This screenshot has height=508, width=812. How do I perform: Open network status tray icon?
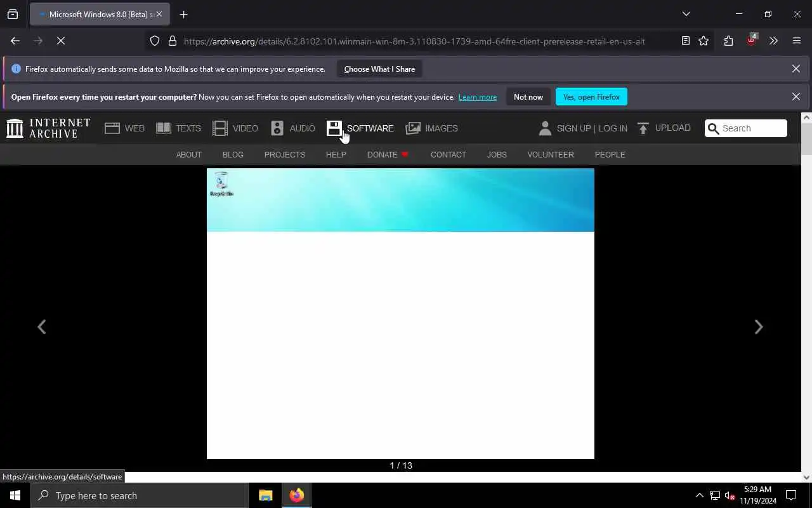coord(714,495)
